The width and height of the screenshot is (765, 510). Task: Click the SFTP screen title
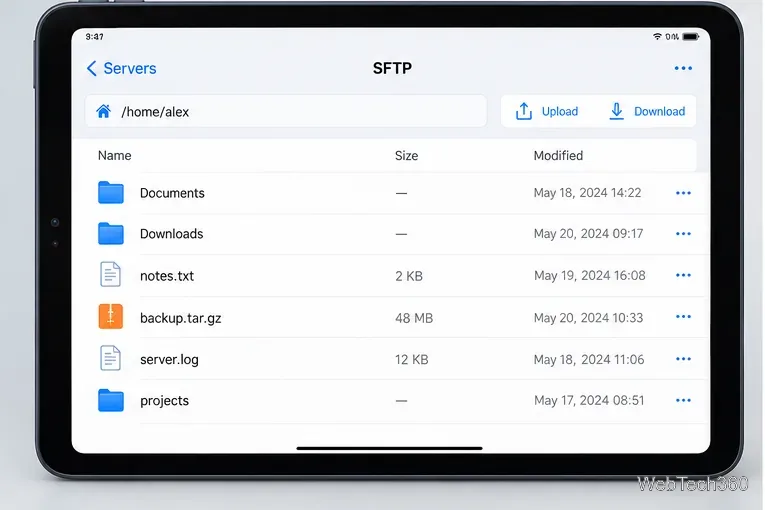[x=392, y=68]
